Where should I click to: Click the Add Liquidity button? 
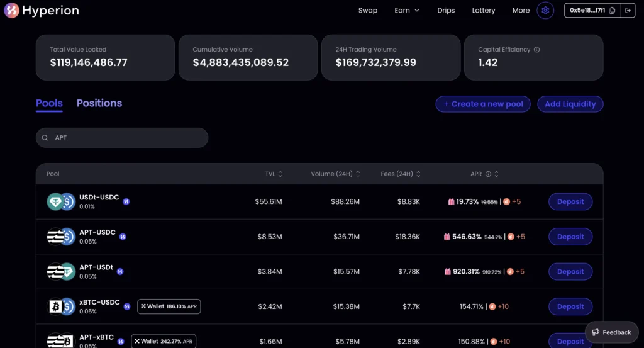[x=570, y=104]
